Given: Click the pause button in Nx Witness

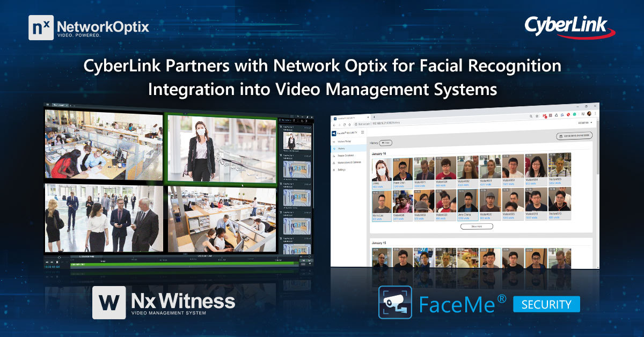Looking at the screenshot, I should (57, 262).
